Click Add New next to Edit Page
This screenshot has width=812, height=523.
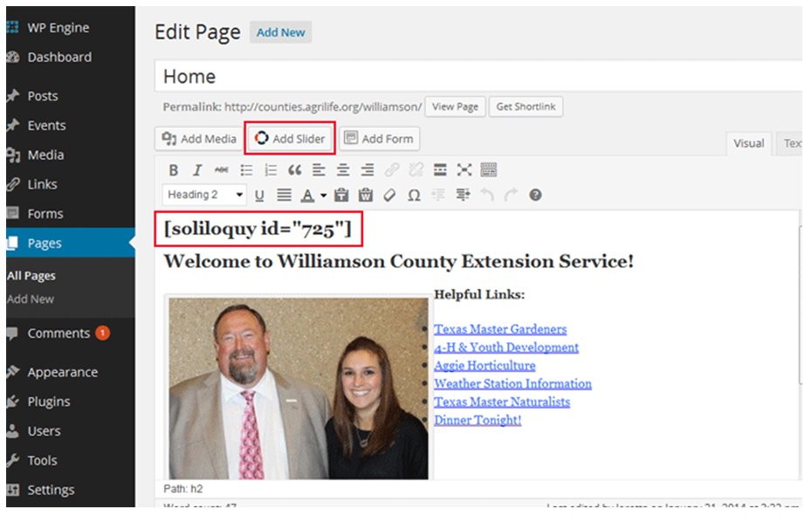click(280, 32)
